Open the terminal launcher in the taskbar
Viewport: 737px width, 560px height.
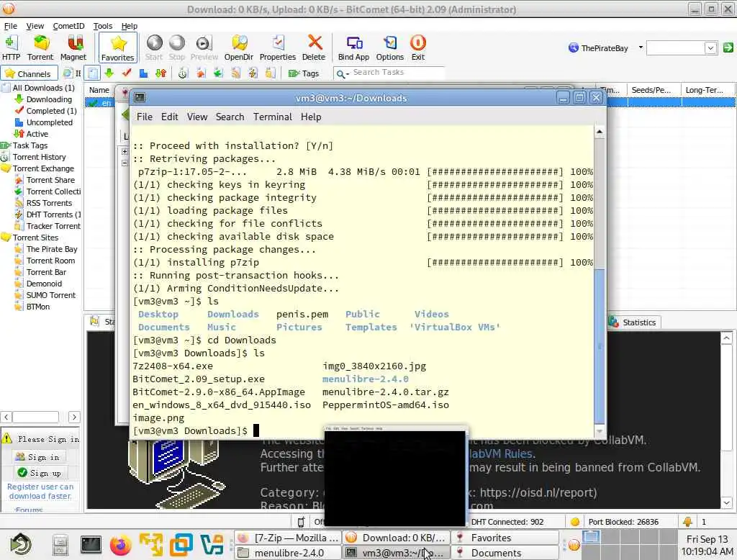90,546
